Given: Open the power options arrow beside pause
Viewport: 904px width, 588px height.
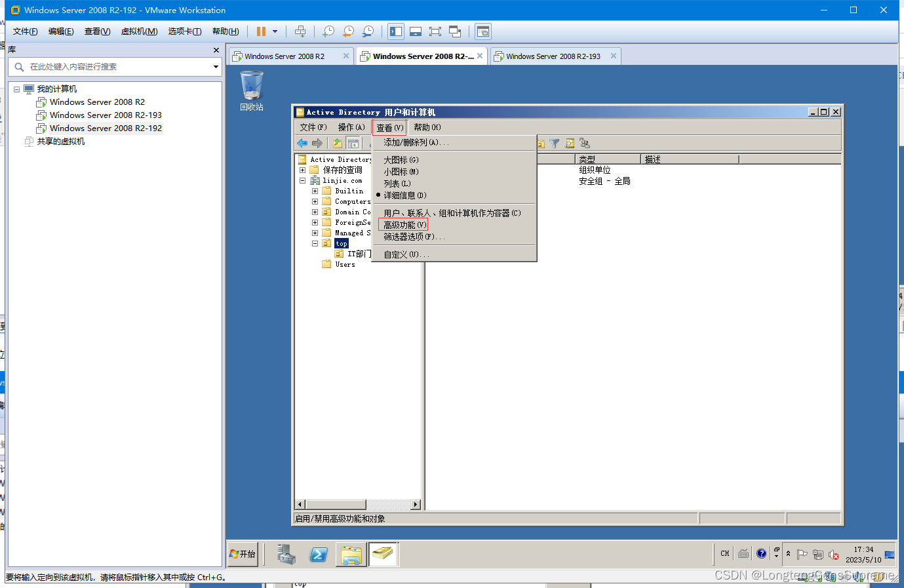Looking at the screenshot, I should coord(275,31).
